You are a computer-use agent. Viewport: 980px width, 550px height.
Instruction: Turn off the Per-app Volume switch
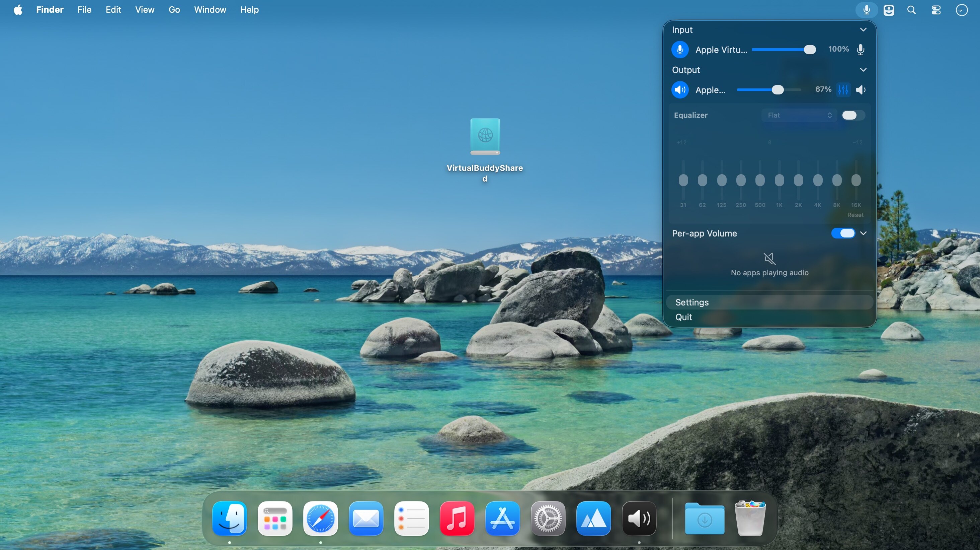[x=843, y=233]
